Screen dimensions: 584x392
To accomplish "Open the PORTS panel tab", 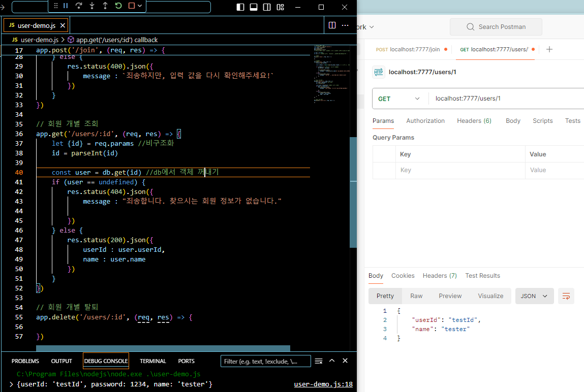I will (x=186, y=361).
